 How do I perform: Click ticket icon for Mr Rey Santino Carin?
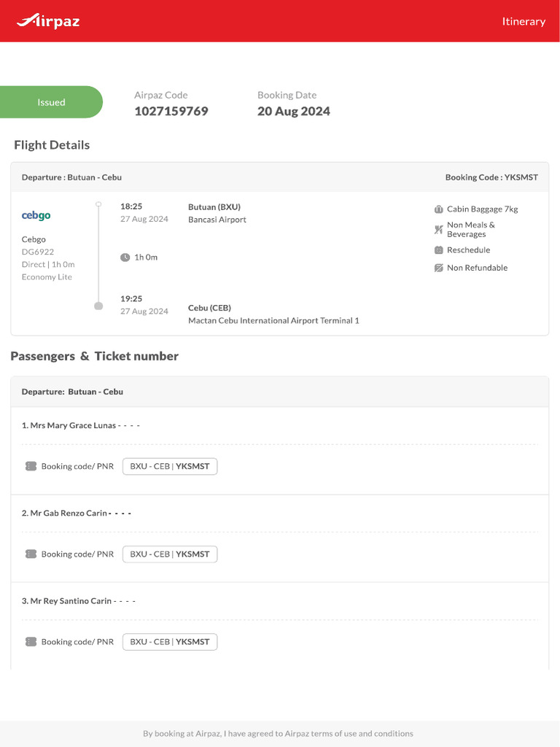click(31, 642)
